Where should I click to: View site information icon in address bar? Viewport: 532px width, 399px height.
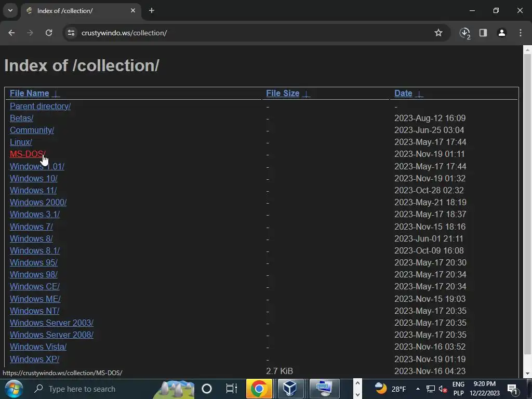point(71,33)
